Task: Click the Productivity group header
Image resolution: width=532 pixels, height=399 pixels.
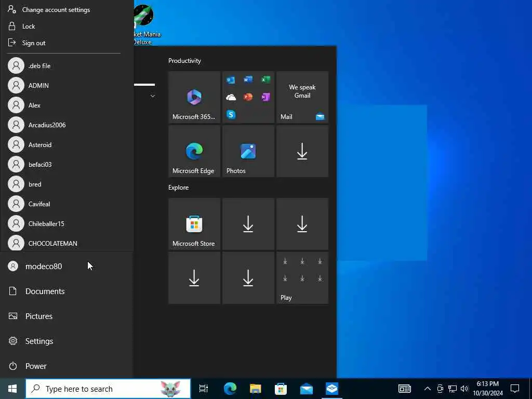Action: pos(184,61)
